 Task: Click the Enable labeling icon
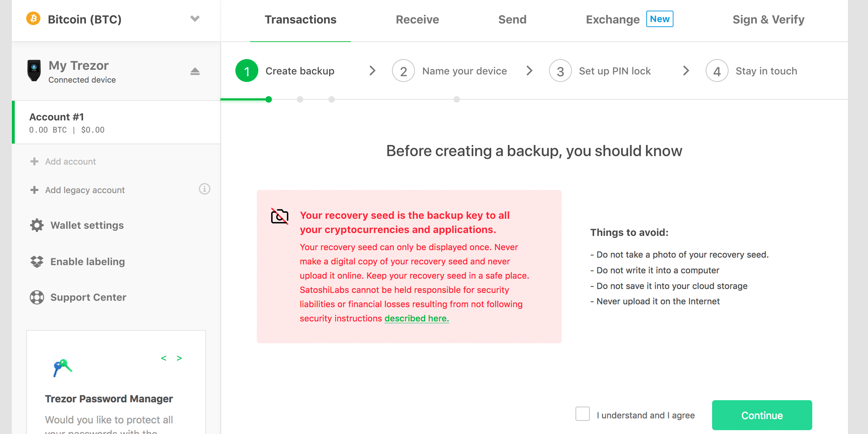(x=36, y=261)
